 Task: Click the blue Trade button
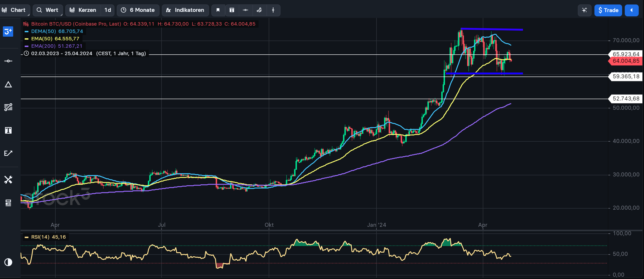pyautogui.click(x=608, y=10)
